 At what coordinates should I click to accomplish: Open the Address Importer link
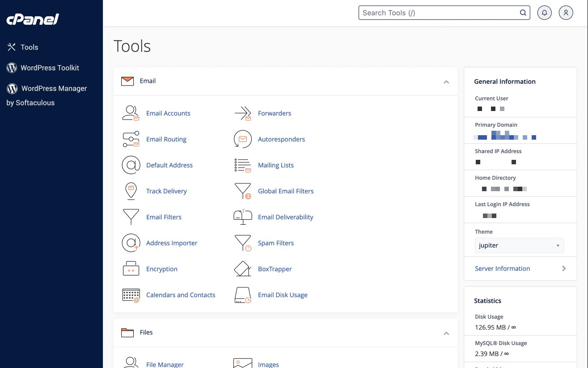(172, 243)
